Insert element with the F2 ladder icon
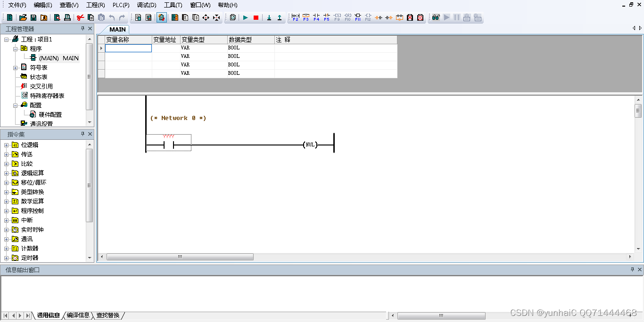This screenshot has height=322, width=644. (296, 17)
